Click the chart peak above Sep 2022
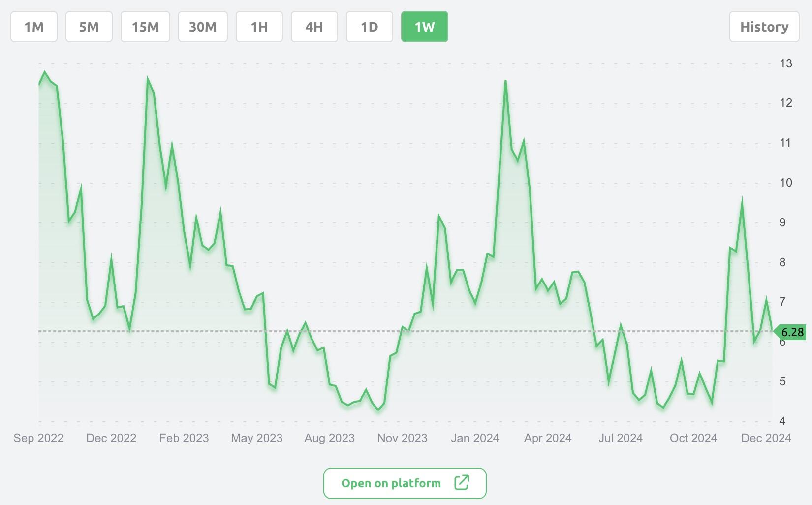 coord(45,73)
